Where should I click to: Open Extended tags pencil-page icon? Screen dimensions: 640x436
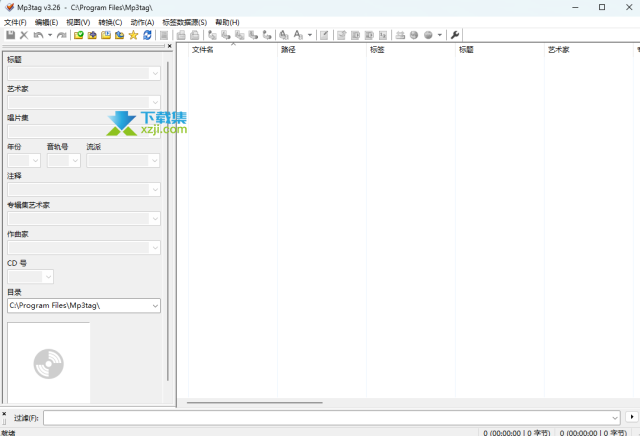coord(324,35)
